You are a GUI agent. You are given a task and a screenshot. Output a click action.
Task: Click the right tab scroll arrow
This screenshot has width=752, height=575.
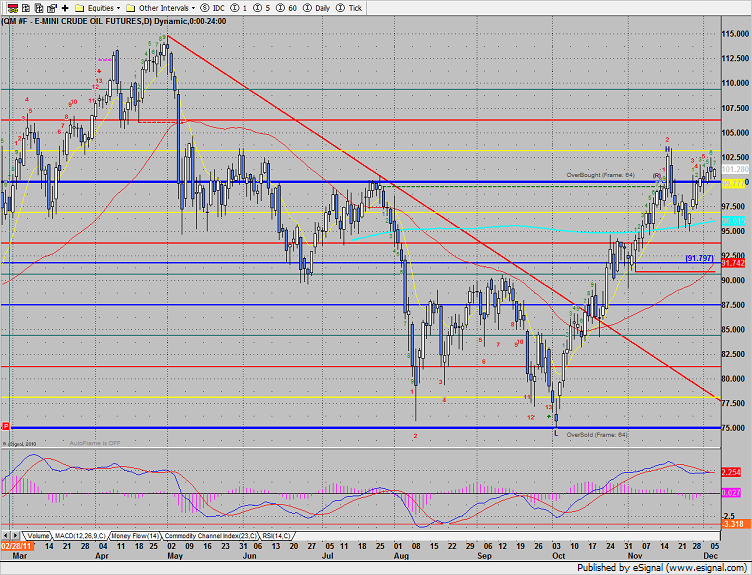pyautogui.click(x=15, y=535)
